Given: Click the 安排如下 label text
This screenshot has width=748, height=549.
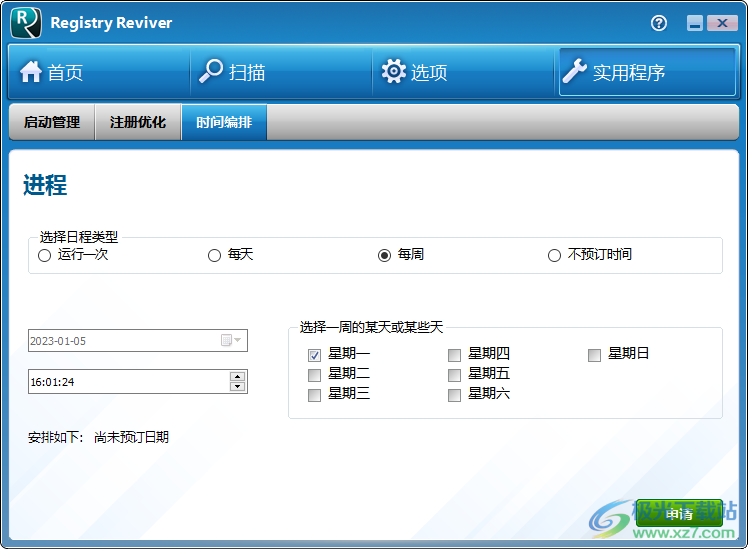Looking at the screenshot, I should coord(55,437).
